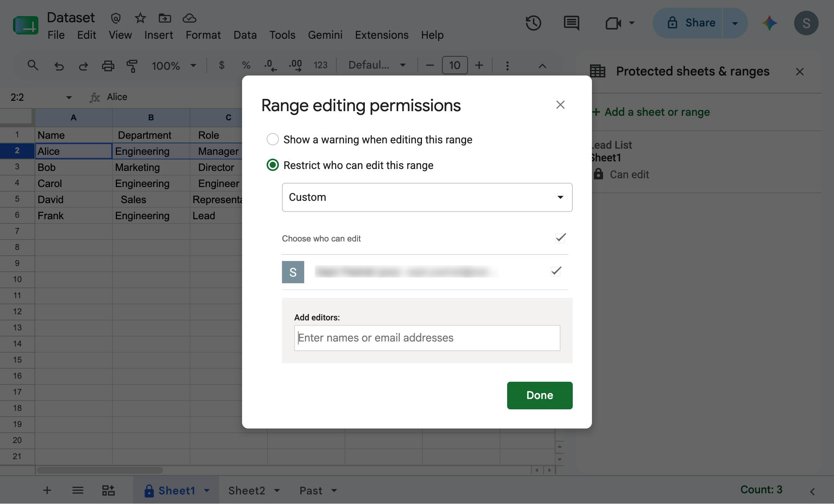Open the convert to table icon in bottom bar
The height and width of the screenshot is (504, 834).
(x=108, y=490)
